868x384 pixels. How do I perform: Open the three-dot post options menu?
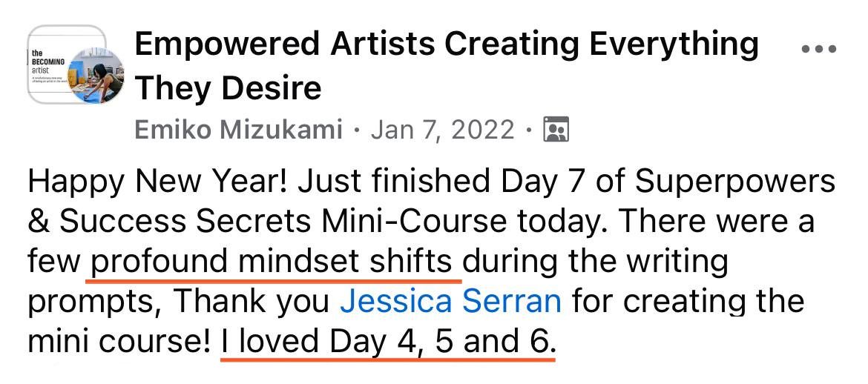pos(818,49)
